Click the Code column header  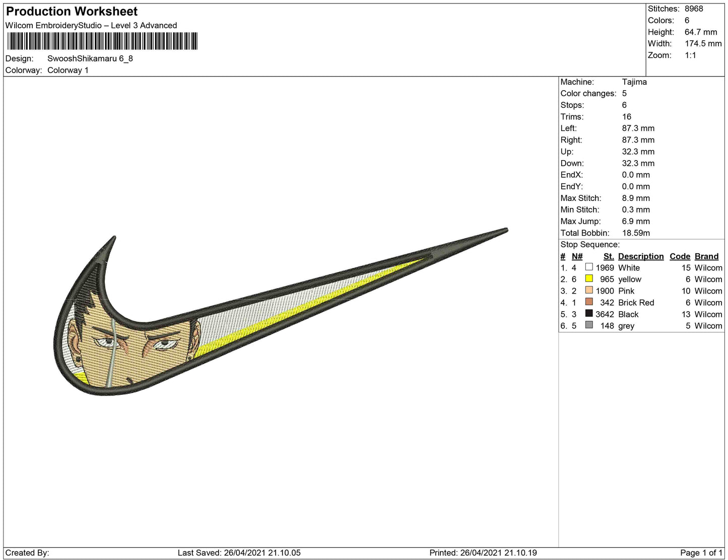(680, 256)
